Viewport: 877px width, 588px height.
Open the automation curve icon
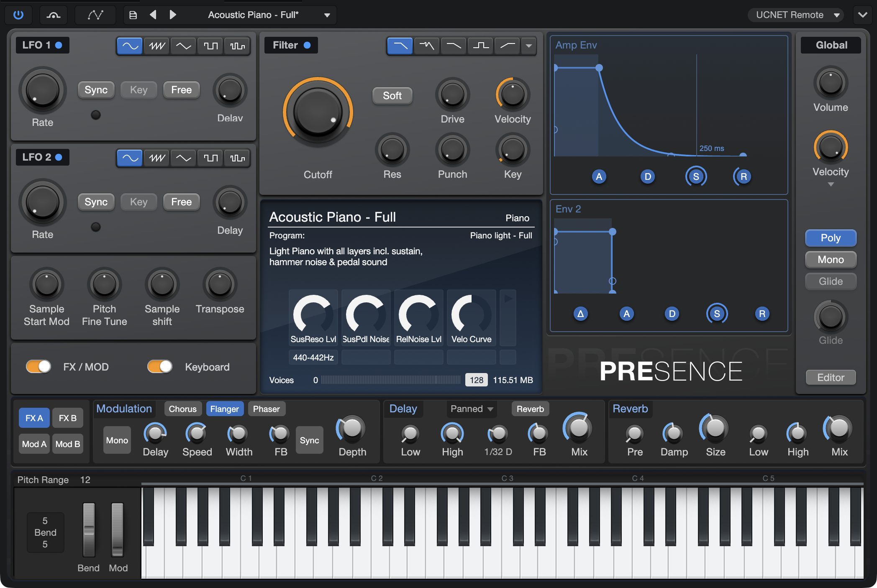[x=95, y=15]
